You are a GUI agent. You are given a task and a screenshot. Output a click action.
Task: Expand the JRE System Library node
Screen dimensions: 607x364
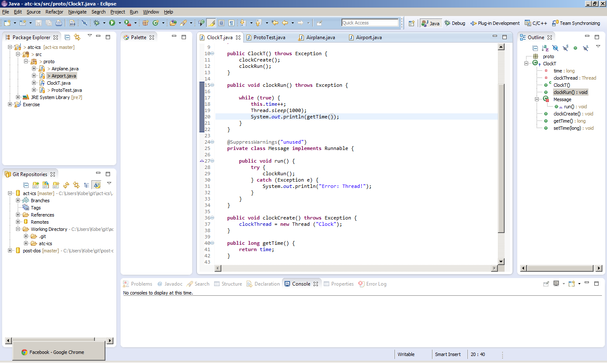click(x=18, y=97)
